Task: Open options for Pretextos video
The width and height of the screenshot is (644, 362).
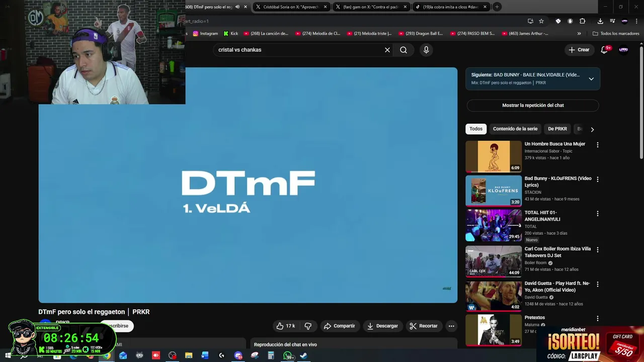Action: pyautogui.click(x=598, y=318)
